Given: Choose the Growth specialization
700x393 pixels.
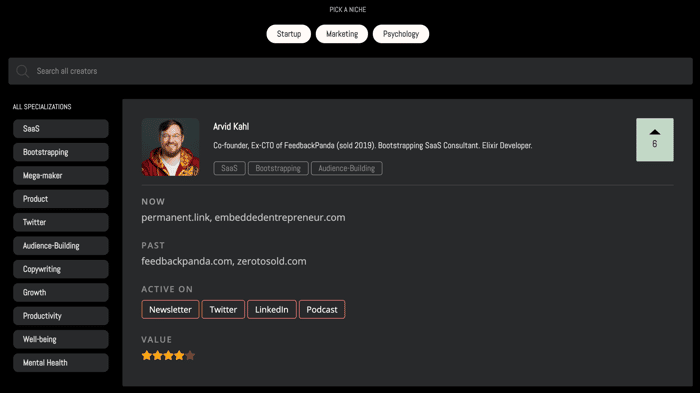Looking at the screenshot, I should pyautogui.click(x=61, y=293).
